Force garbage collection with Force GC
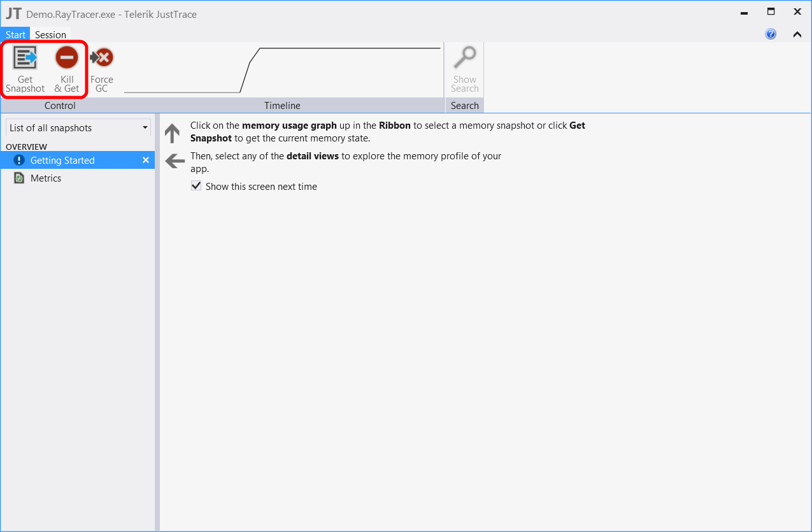This screenshot has width=812, height=532. [102, 69]
